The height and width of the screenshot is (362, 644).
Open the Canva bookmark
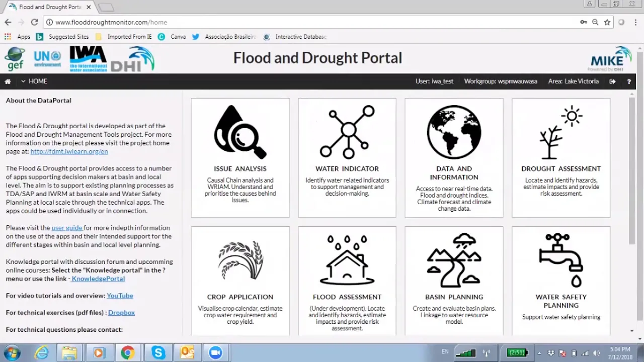point(172,37)
